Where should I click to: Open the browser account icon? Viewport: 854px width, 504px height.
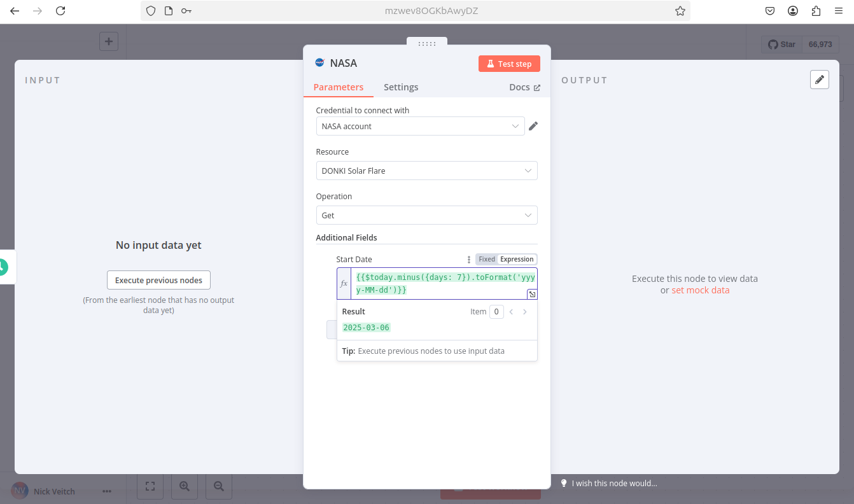tap(793, 11)
